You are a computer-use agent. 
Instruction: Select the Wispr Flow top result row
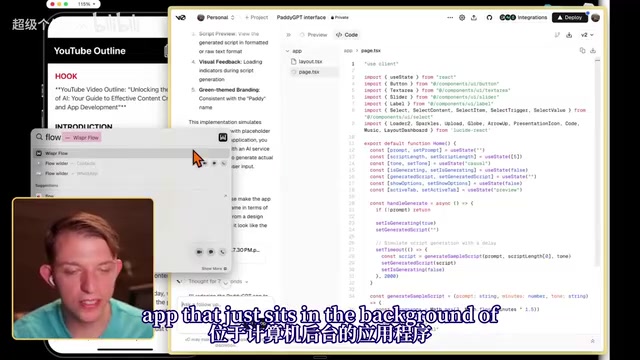pos(131,153)
